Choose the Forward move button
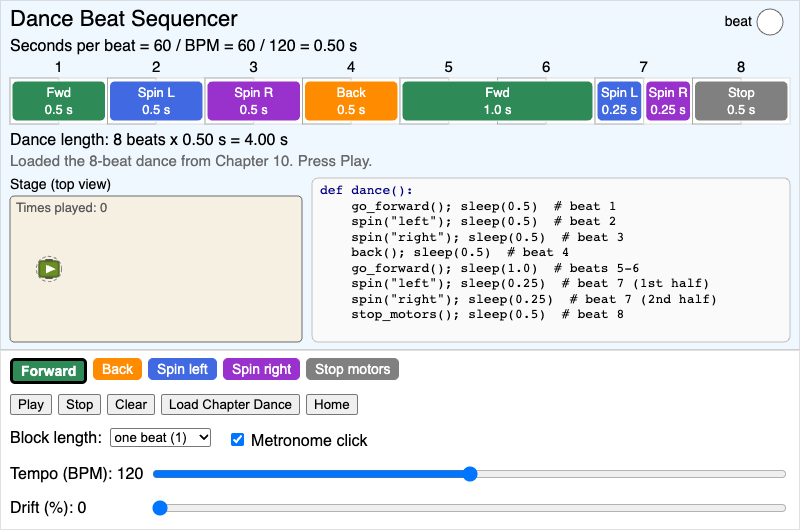Viewport: 800px width, 532px height. click(48, 371)
